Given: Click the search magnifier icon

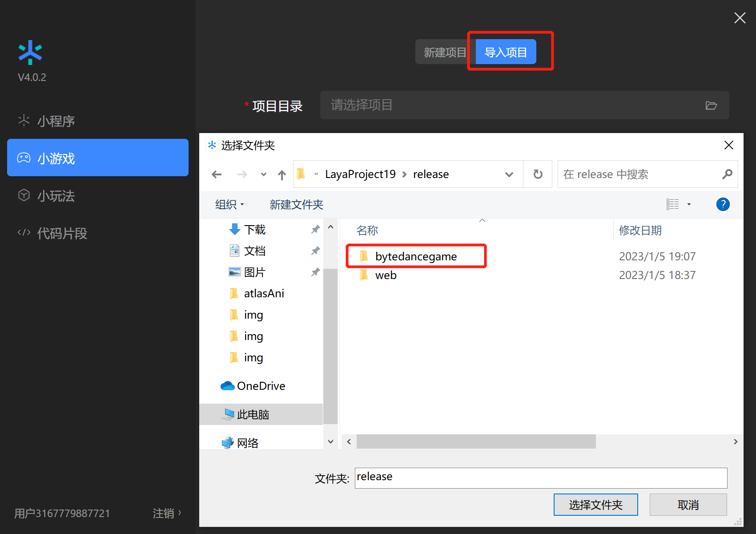Looking at the screenshot, I should pos(727,174).
